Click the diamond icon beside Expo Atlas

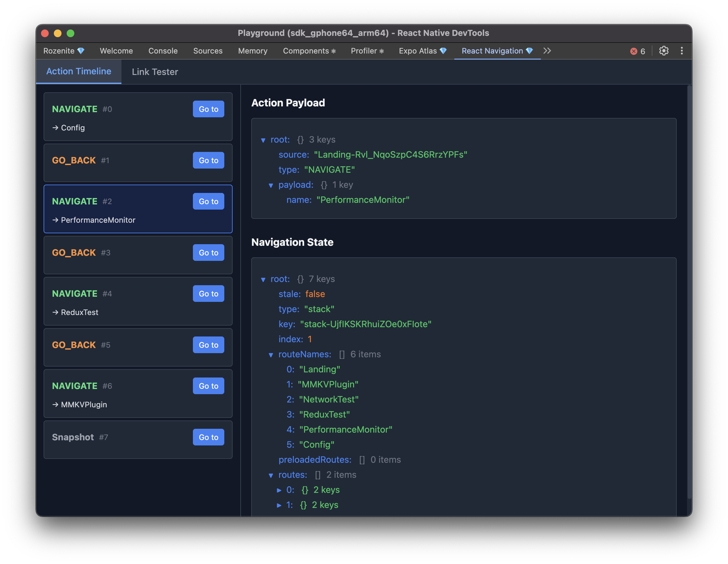[443, 51]
